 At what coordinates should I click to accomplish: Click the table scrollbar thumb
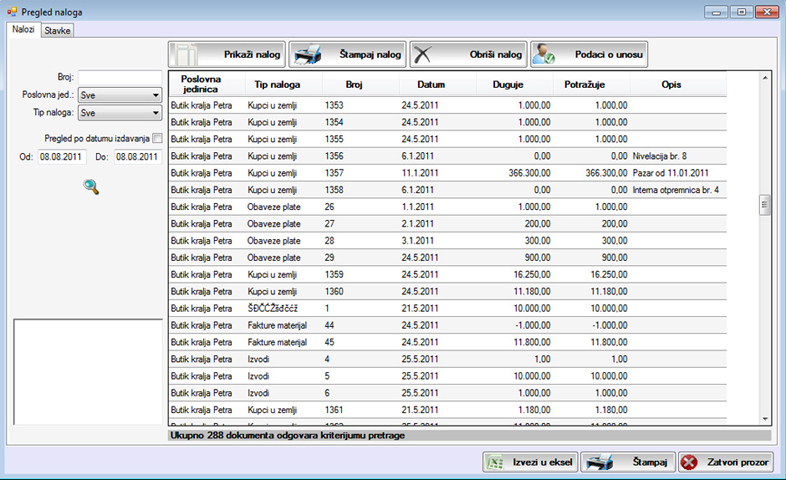click(764, 204)
